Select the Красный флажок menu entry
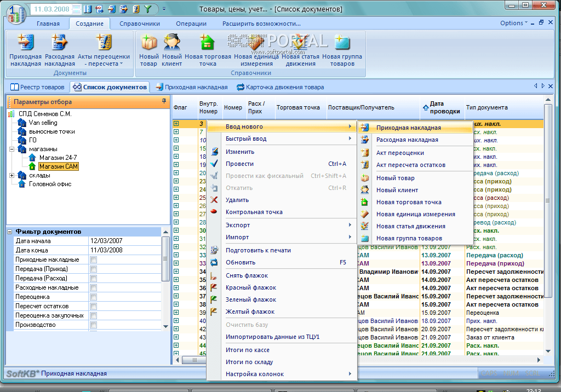 pos(251,287)
